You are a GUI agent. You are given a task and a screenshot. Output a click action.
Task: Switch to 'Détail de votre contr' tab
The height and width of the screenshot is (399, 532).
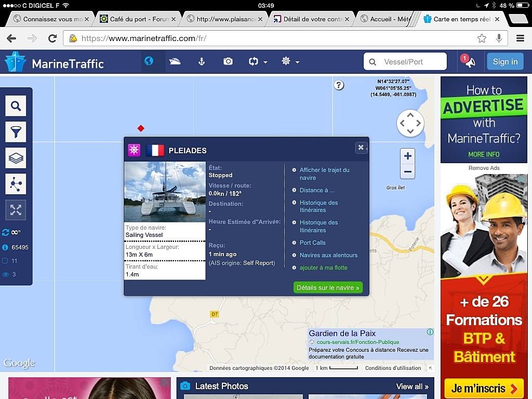click(312, 19)
